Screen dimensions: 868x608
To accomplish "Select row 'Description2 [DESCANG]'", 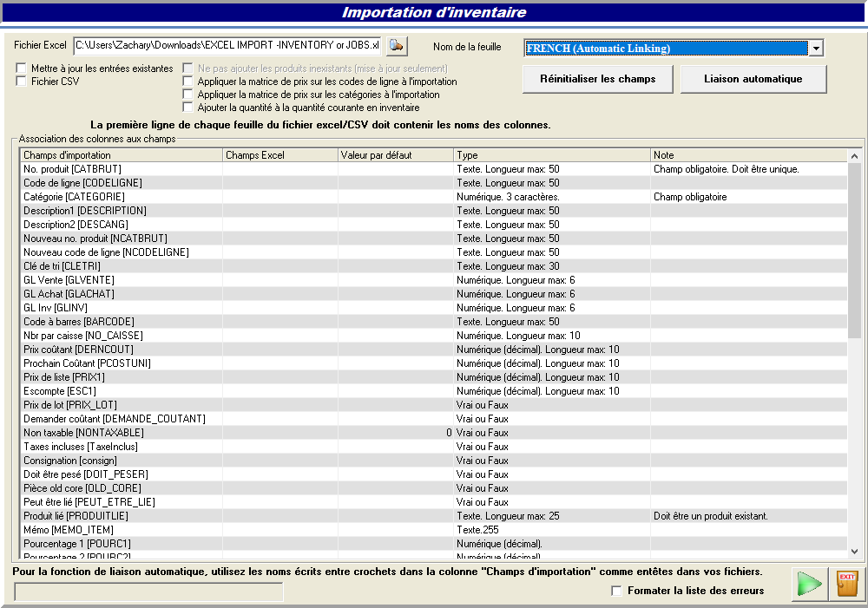I will 433,225.
